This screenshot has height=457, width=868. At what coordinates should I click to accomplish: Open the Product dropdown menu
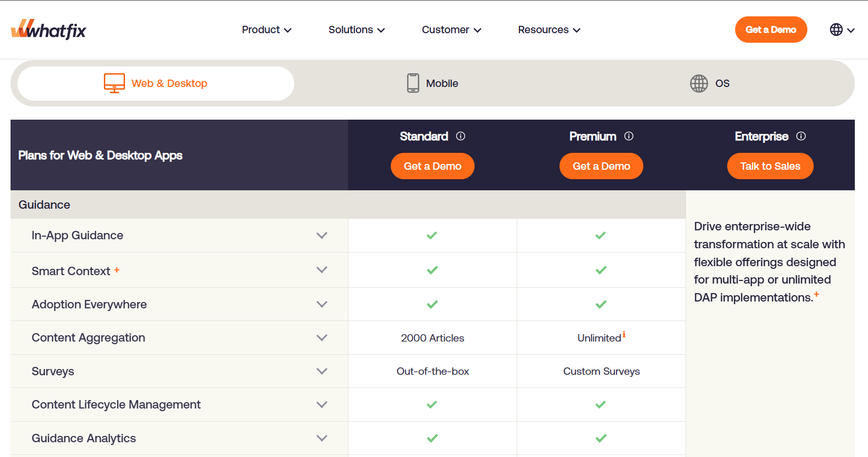click(267, 30)
